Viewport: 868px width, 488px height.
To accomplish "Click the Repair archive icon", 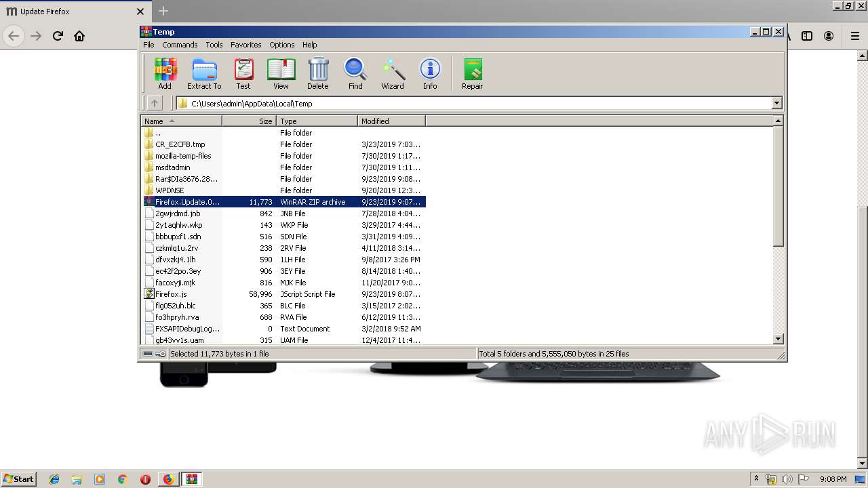I will [x=473, y=73].
